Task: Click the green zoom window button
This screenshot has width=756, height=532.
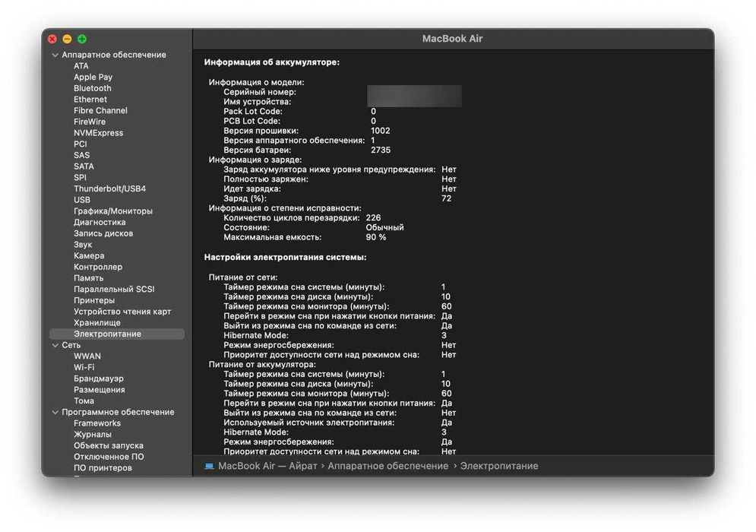Action: pos(82,39)
